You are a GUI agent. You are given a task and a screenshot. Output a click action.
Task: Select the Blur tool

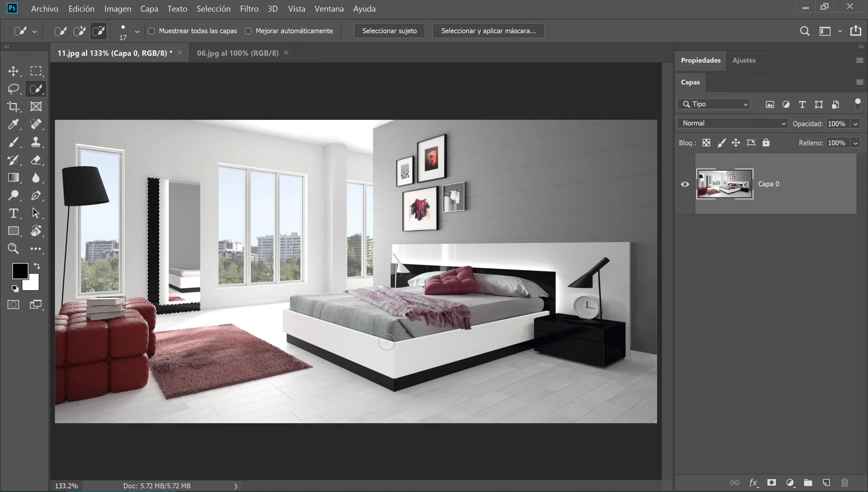tap(36, 178)
